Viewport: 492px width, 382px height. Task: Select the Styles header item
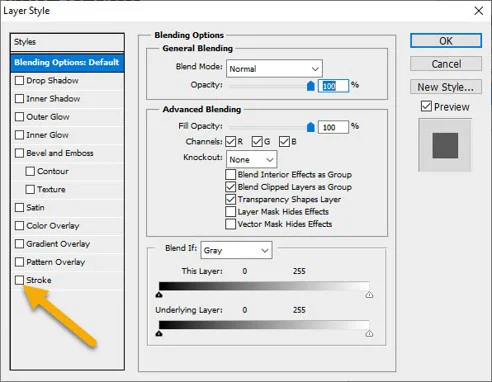(67, 42)
